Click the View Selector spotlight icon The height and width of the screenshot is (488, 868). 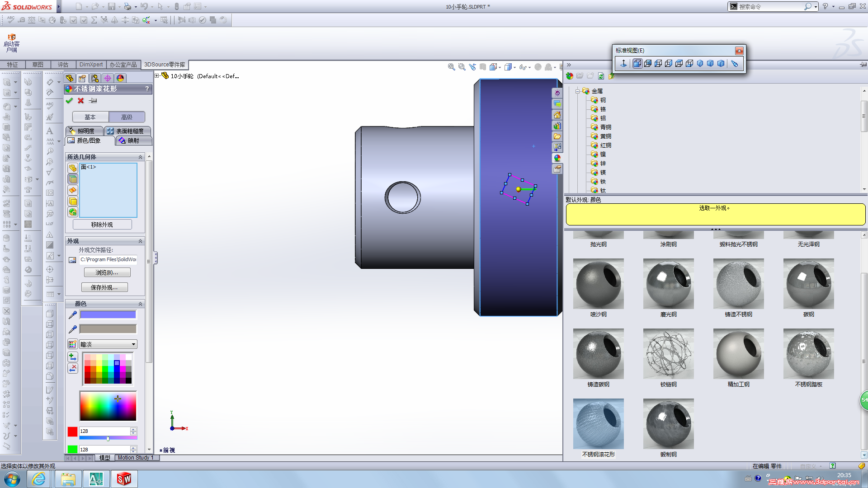pyautogui.click(x=734, y=64)
